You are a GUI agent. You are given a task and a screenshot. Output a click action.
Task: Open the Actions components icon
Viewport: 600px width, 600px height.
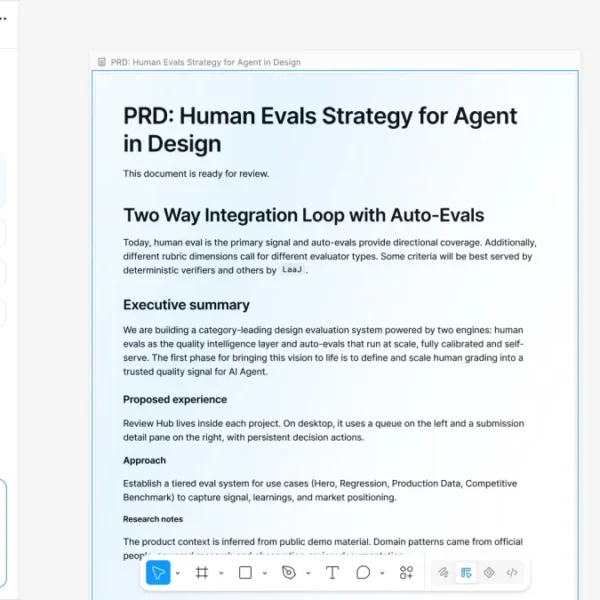point(406,573)
